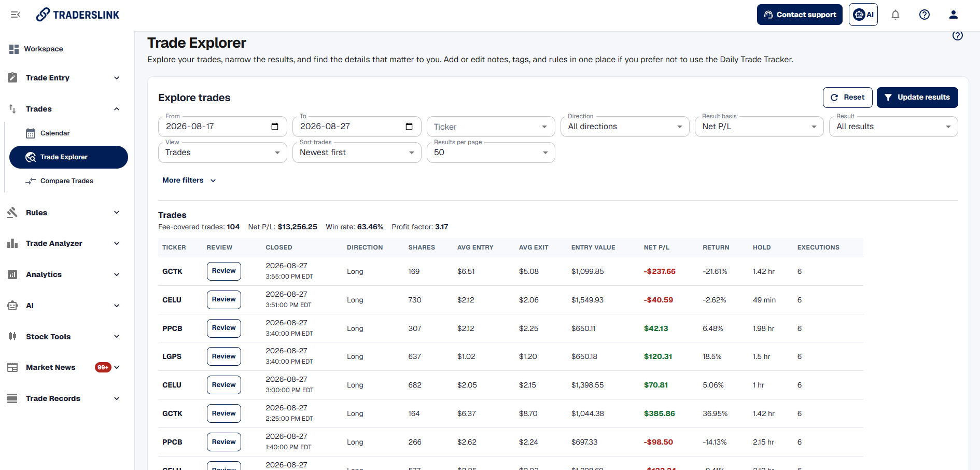The width and height of the screenshot is (980, 470).
Task: Open the From date calendar picker icon
Action: click(x=275, y=127)
